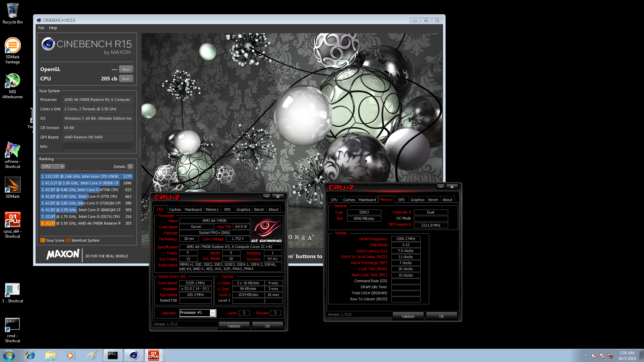Click the DRAM Frequency value 1206.2 MHz
Image resolution: width=644 pixels, height=362 pixels.
[406, 239]
